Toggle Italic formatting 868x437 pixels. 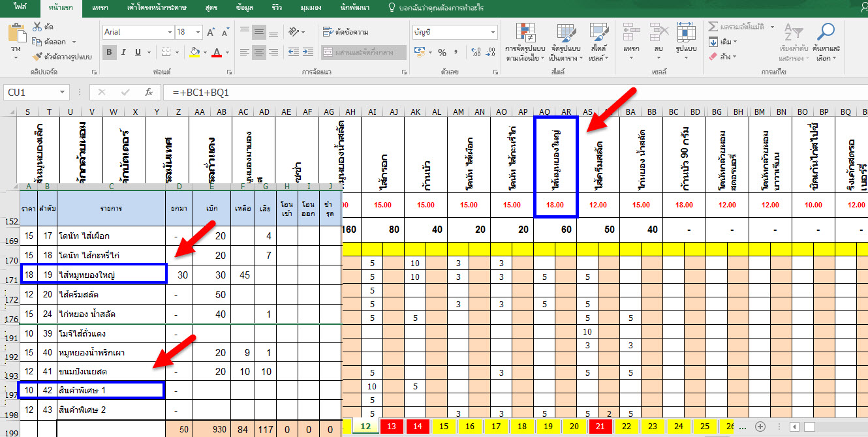pos(123,52)
